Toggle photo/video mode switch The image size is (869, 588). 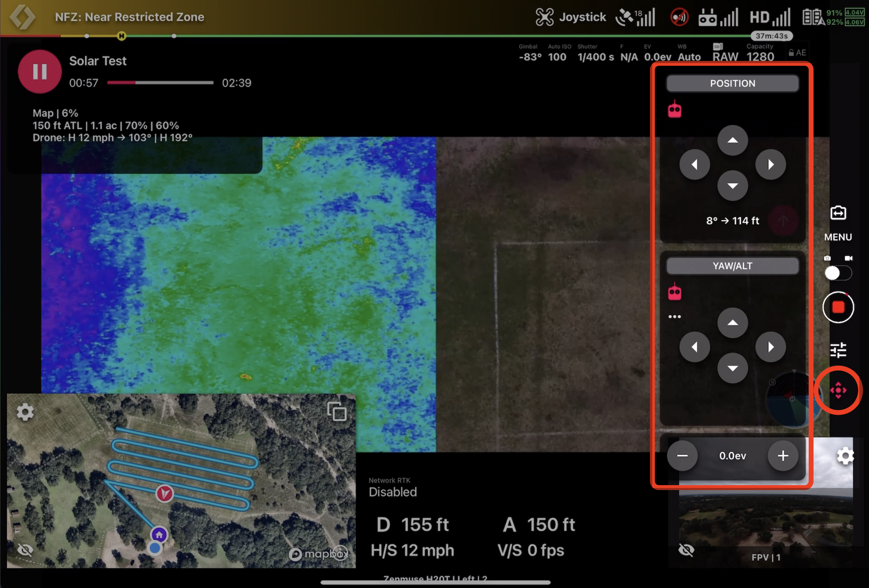pyautogui.click(x=838, y=273)
